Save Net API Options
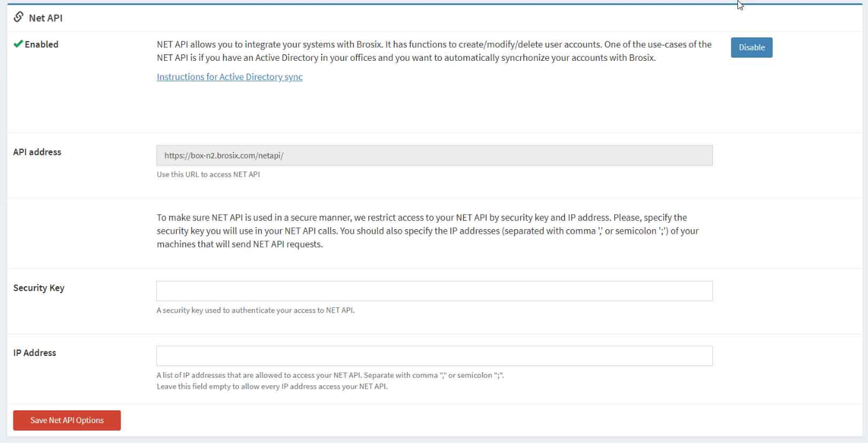The height and width of the screenshot is (443, 868). coord(67,420)
